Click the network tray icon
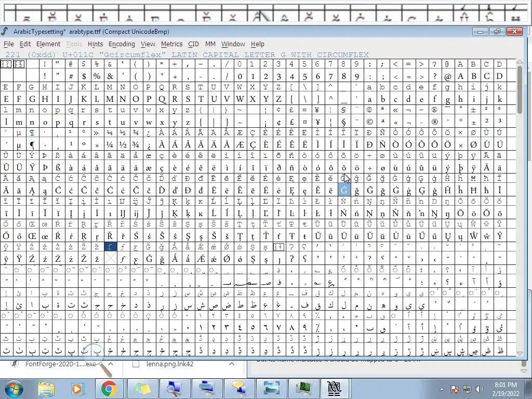The width and height of the screenshot is (532, 399). pos(467,389)
